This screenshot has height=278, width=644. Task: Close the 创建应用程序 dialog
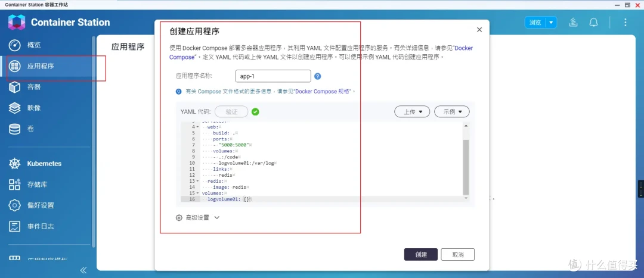[479, 30]
